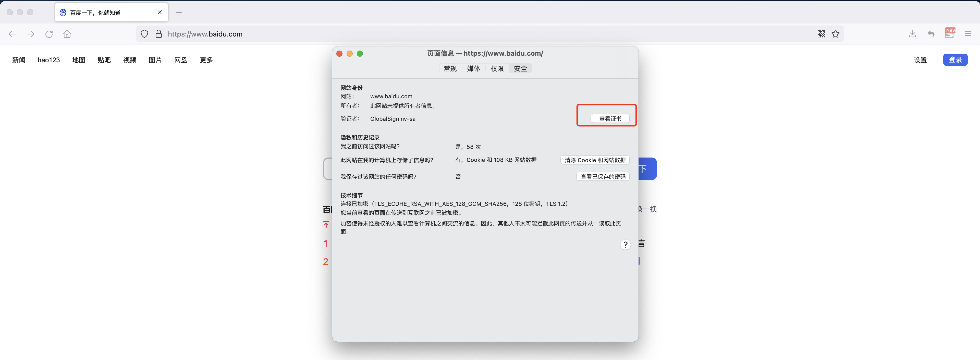This screenshot has width=980, height=360.
Task: Go forward with the forward arrow
Action: tap(31, 34)
